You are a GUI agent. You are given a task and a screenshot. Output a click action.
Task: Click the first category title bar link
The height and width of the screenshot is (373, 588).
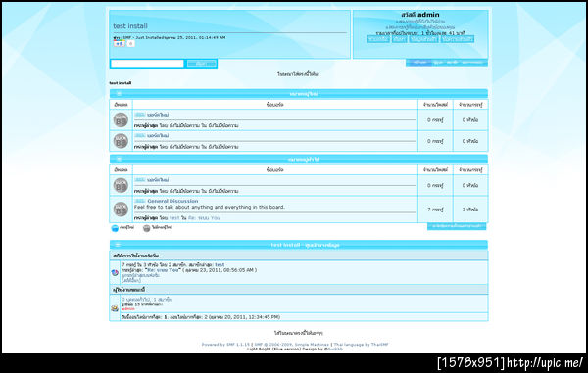304,94
